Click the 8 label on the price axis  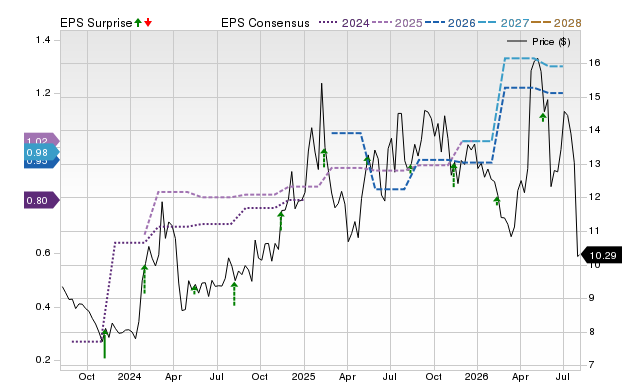pyautogui.click(x=591, y=332)
